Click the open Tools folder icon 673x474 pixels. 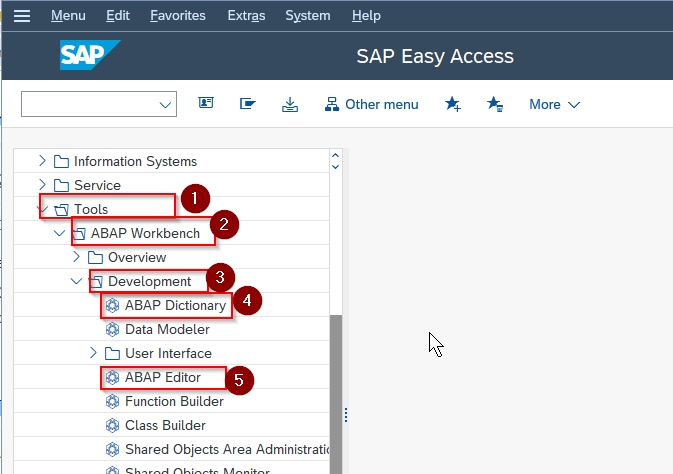61,210
